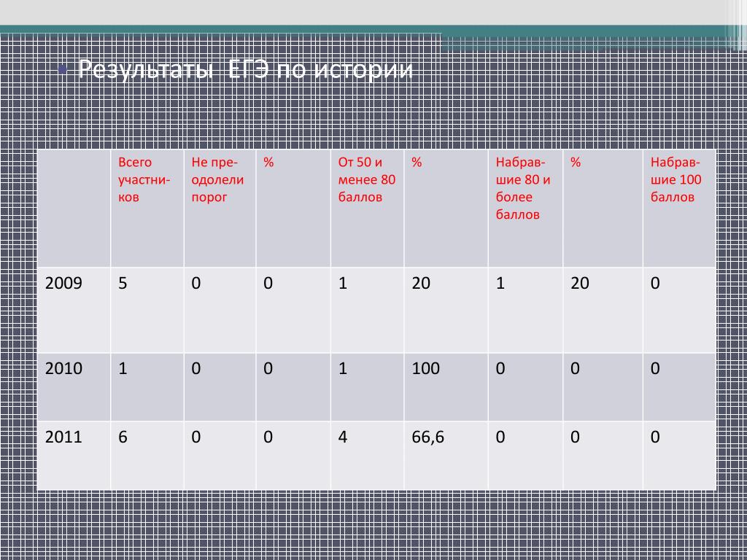Select 2011's 'Не преодолели порог' cell showing 0
This screenshot has height=560, width=747.
[x=220, y=455]
